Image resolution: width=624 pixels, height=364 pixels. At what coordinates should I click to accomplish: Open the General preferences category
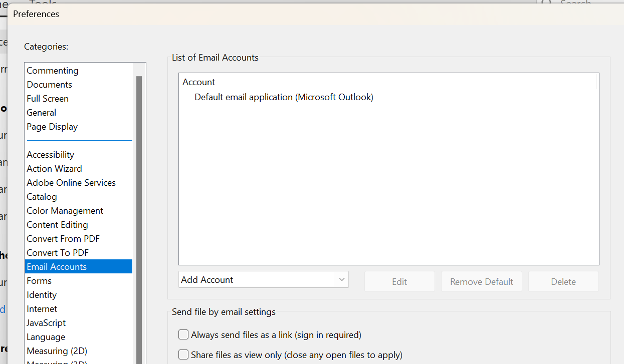(x=42, y=112)
